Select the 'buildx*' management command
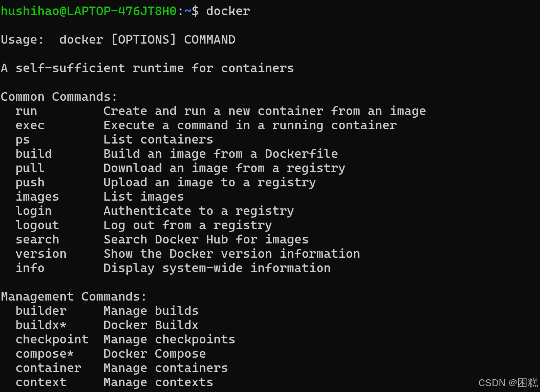This screenshot has height=392, width=540. pos(41,325)
